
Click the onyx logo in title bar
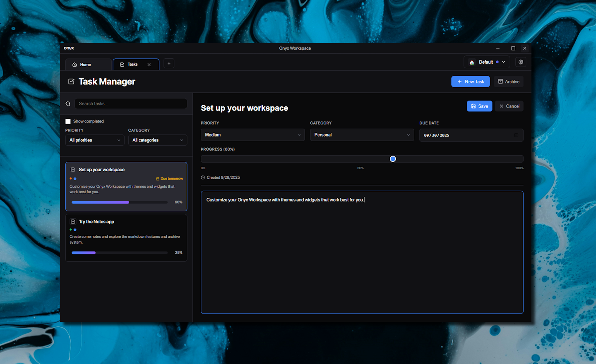click(x=69, y=48)
